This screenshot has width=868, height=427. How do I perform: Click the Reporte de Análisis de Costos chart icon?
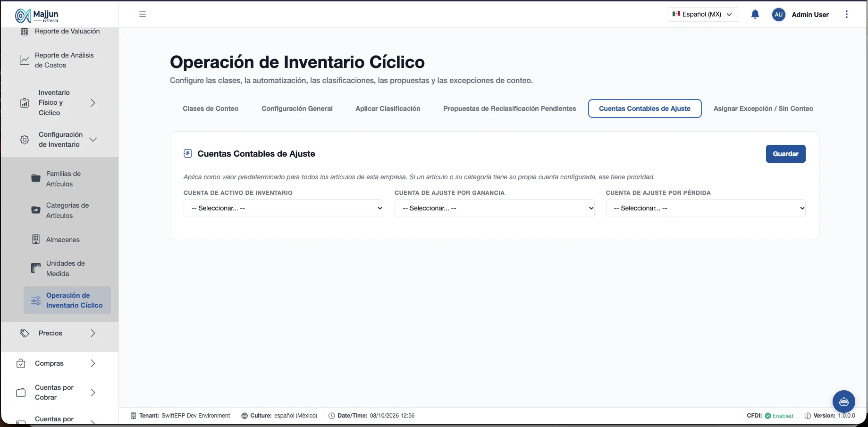pyautogui.click(x=25, y=60)
